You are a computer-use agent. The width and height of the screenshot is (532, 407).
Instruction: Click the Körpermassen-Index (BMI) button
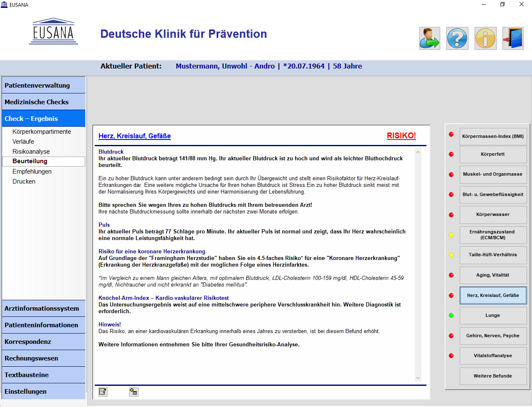493,137
